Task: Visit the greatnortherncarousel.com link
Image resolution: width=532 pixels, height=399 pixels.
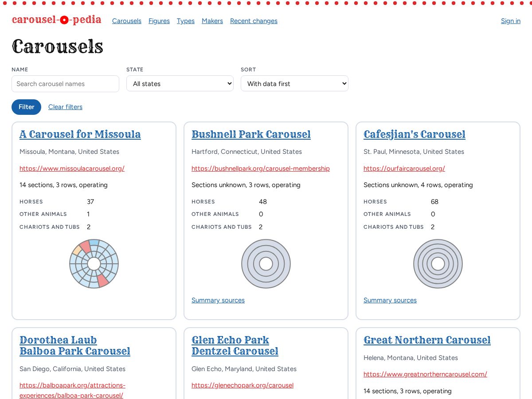Action: [425, 374]
